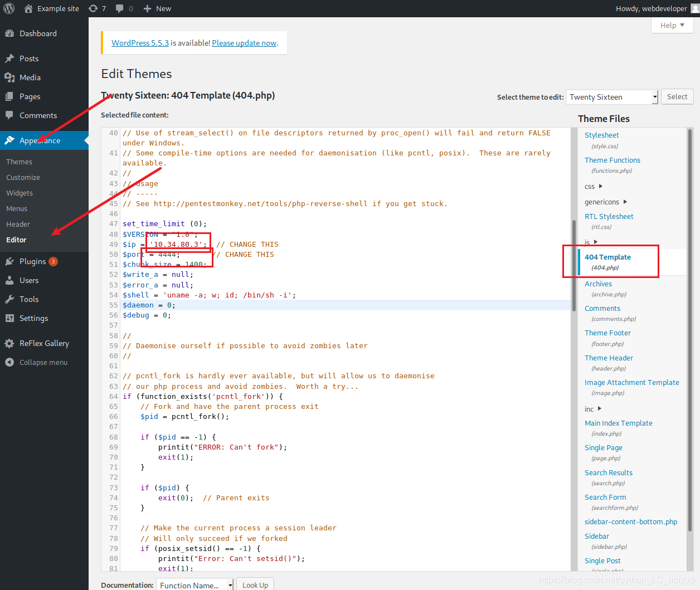Image resolution: width=700 pixels, height=590 pixels.
Task: Click the Please update now link
Action: point(244,43)
